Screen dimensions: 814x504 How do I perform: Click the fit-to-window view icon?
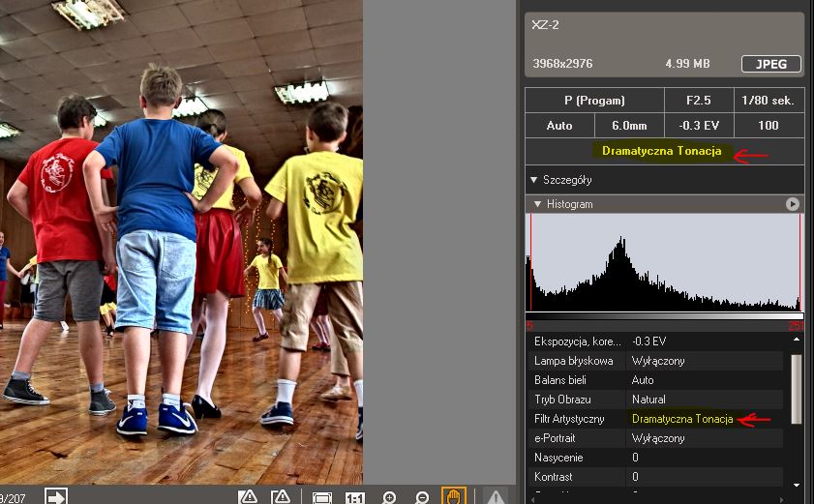pos(322,497)
